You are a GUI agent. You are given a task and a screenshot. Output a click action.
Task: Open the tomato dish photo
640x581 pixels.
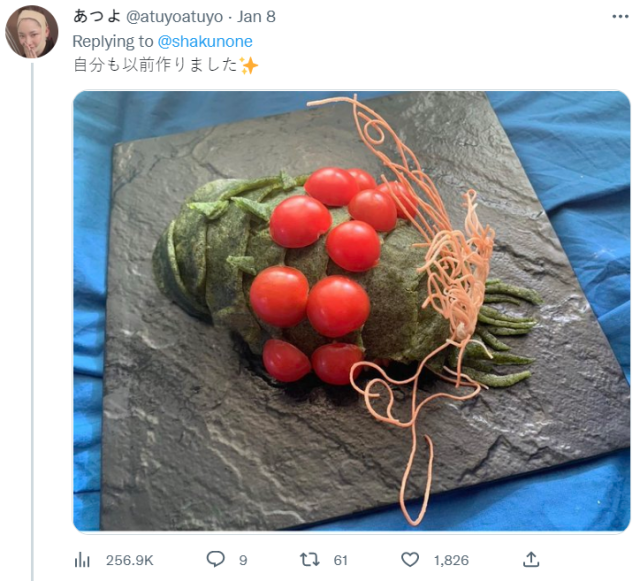pyautogui.click(x=351, y=311)
